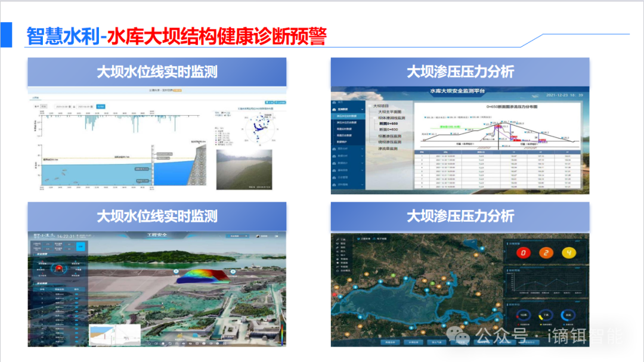Click the 0+650断面图渗流压力分布图 chart title
Viewport: 644px width, 362px height.
pyautogui.click(x=512, y=107)
